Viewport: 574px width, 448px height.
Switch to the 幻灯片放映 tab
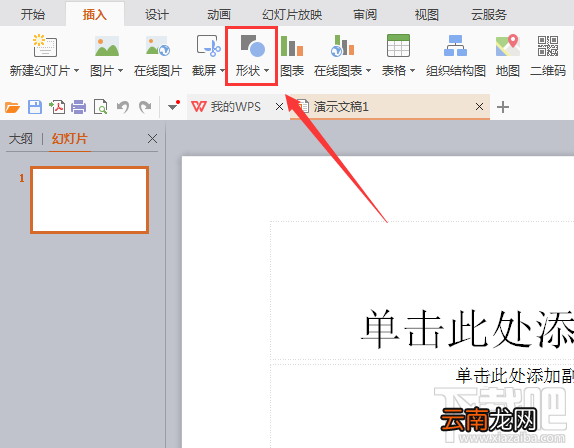[292, 15]
